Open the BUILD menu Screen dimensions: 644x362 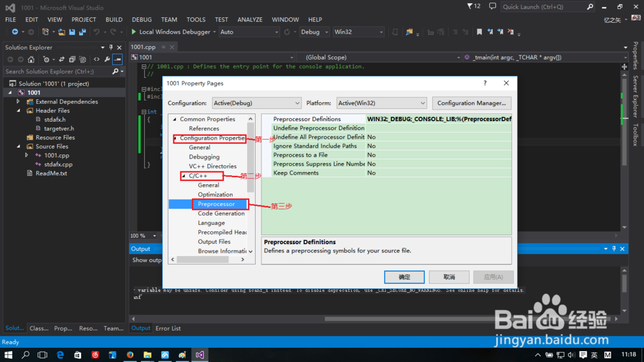click(114, 20)
